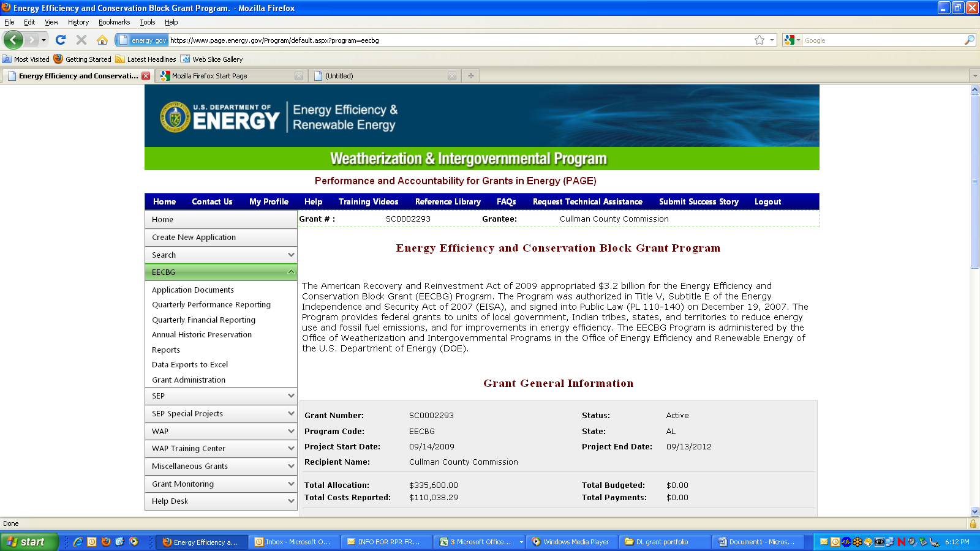
Task: Open the Bookmarks menu
Action: [x=114, y=22]
